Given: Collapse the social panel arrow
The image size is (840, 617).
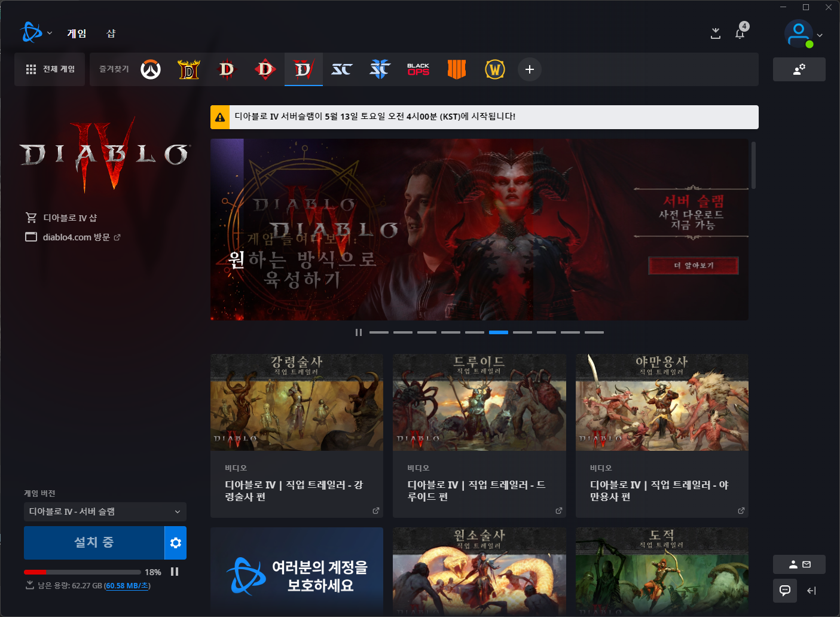Looking at the screenshot, I should click(811, 591).
